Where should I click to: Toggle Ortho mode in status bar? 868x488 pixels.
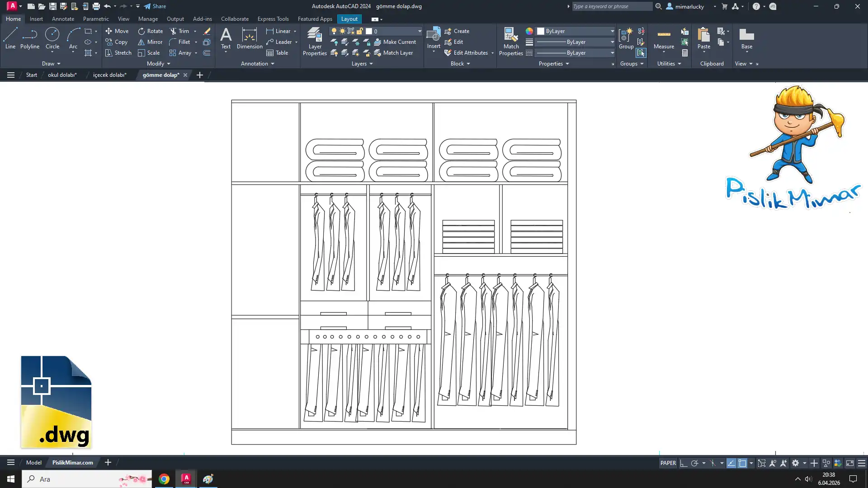click(684, 463)
